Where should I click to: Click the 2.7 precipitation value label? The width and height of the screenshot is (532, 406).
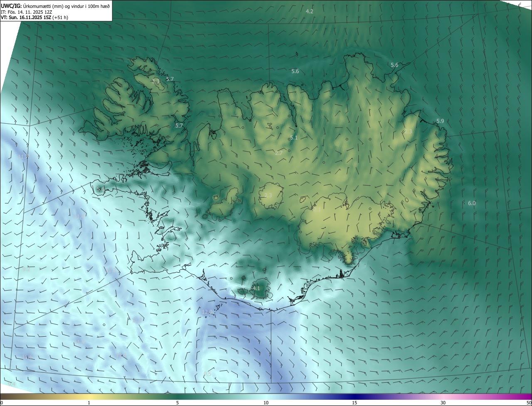tap(278, 153)
